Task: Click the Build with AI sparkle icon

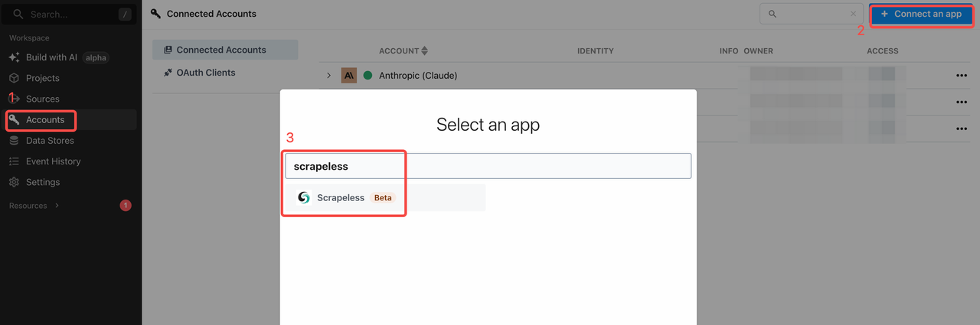Action: click(x=14, y=57)
